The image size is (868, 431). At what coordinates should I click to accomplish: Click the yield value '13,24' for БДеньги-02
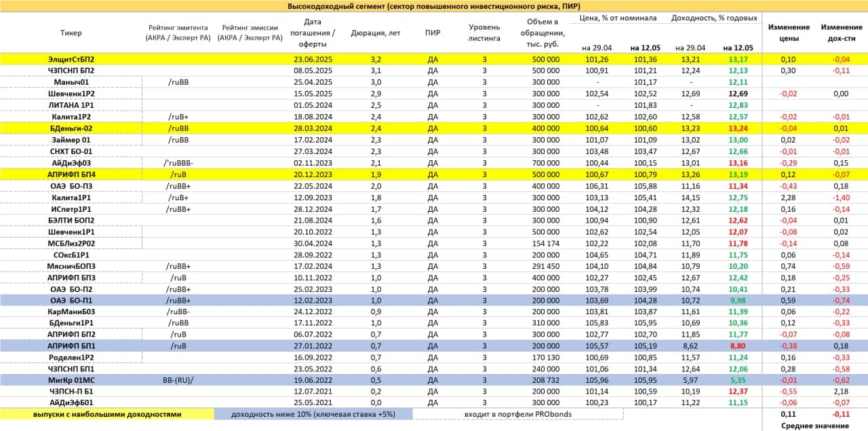(738, 128)
